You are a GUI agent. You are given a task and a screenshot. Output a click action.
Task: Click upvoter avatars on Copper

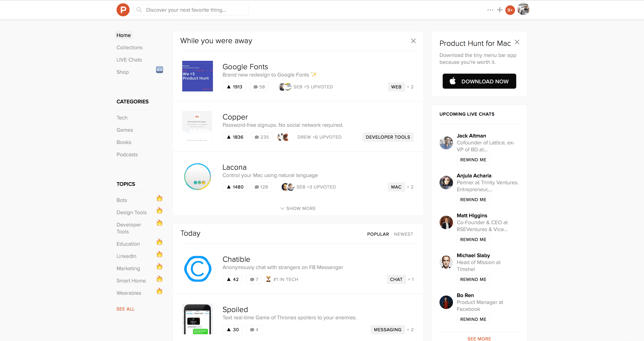(x=283, y=137)
